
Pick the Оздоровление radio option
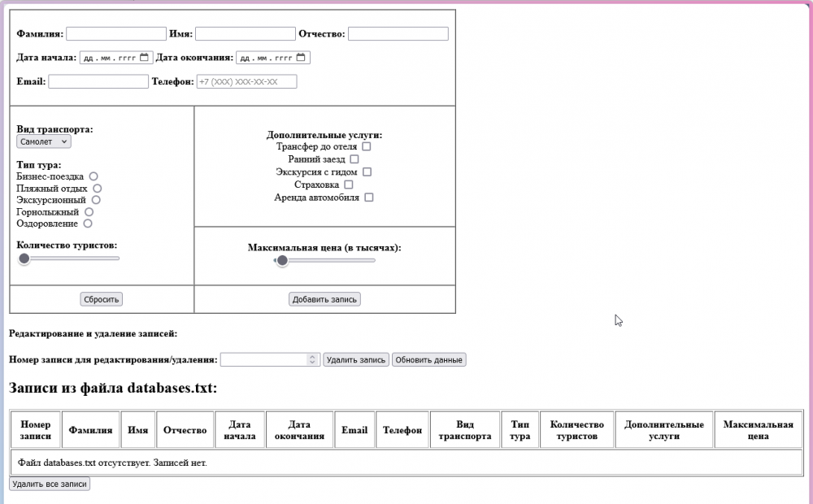click(x=88, y=224)
